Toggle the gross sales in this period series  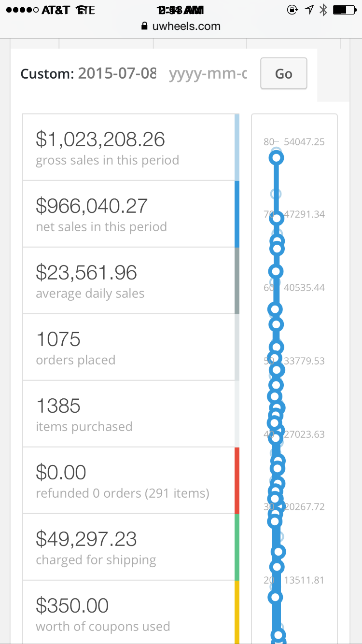(x=128, y=147)
